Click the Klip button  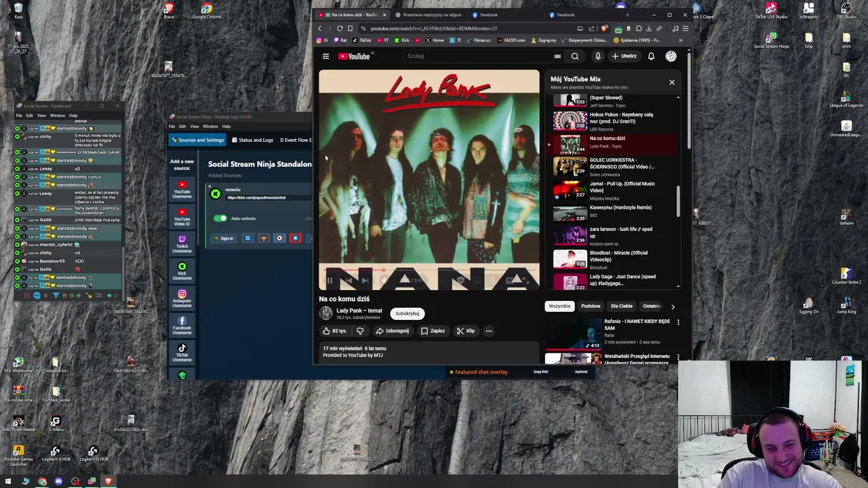(x=465, y=331)
